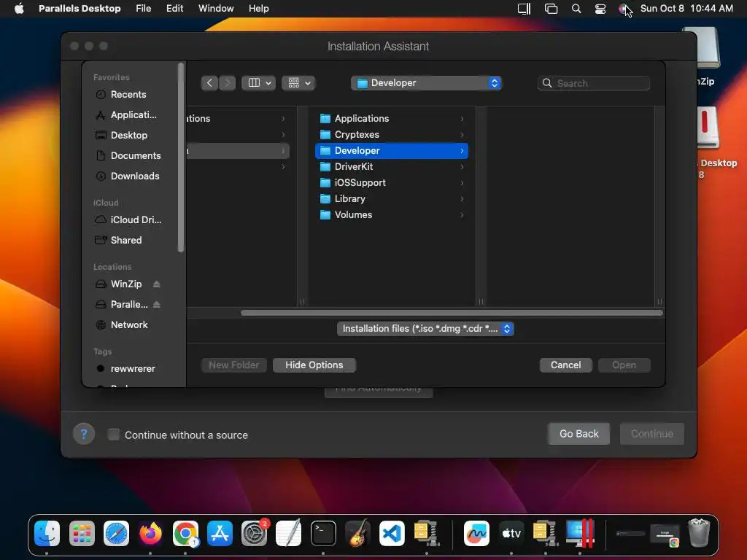
Task: Open Terminal from the Dock
Action: (x=323, y=533)
